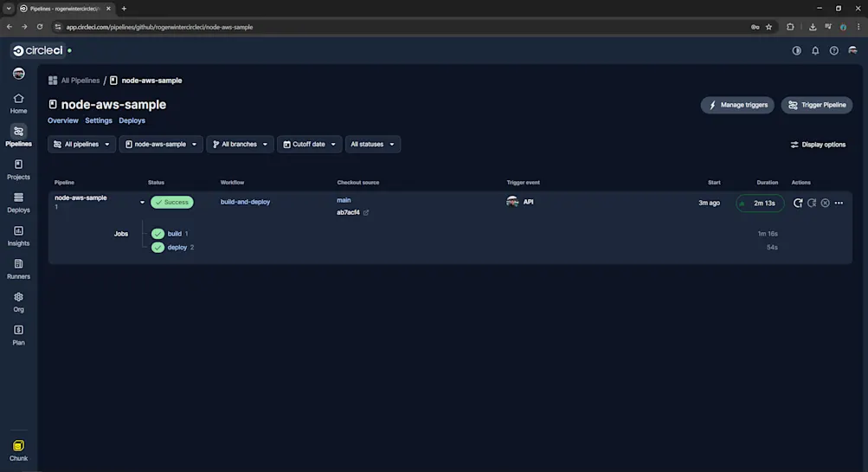
Task: Open the All statuses filter dropdown
Action: coord(372,144)
